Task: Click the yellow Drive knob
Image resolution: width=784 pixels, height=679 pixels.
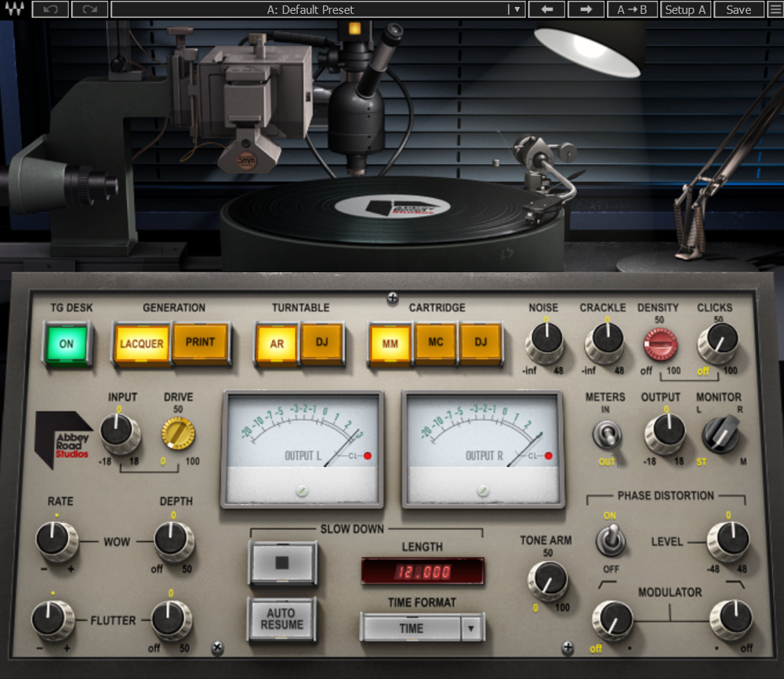Action: pyautogui.click(x=178, y=434)
